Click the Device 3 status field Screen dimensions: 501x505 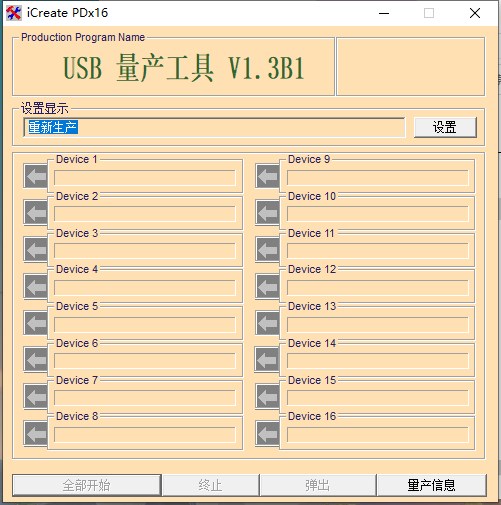pyautogui.click(x=145, y=251)
